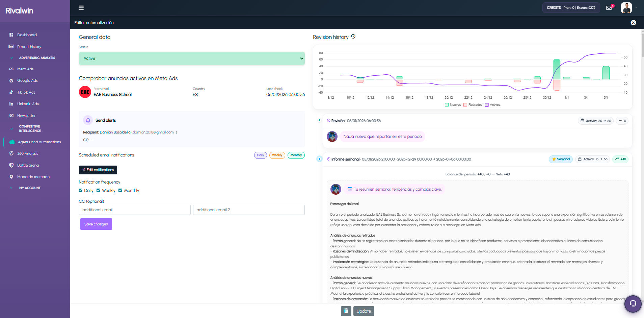644x318 pixels.
Task: Click the Update button
Action: click(x=364, y=311)
